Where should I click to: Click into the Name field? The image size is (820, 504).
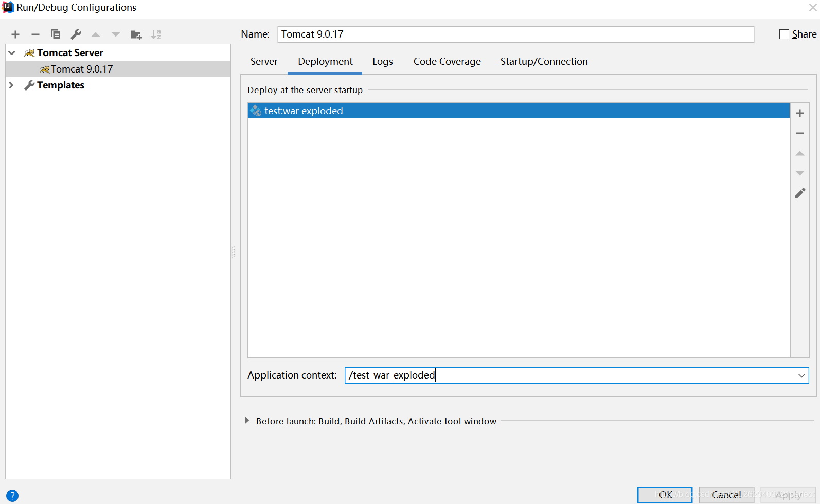point(516,34)
